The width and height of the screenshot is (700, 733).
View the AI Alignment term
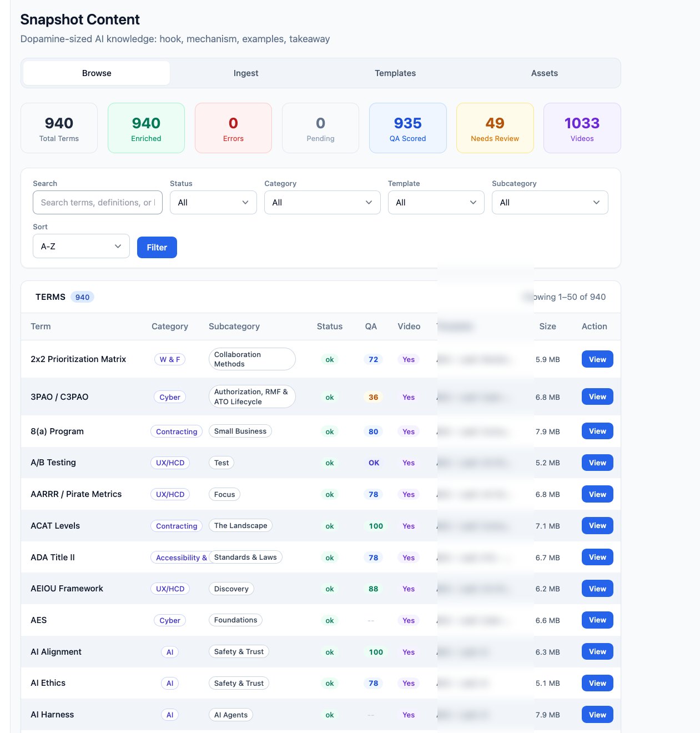pos(597,651)
